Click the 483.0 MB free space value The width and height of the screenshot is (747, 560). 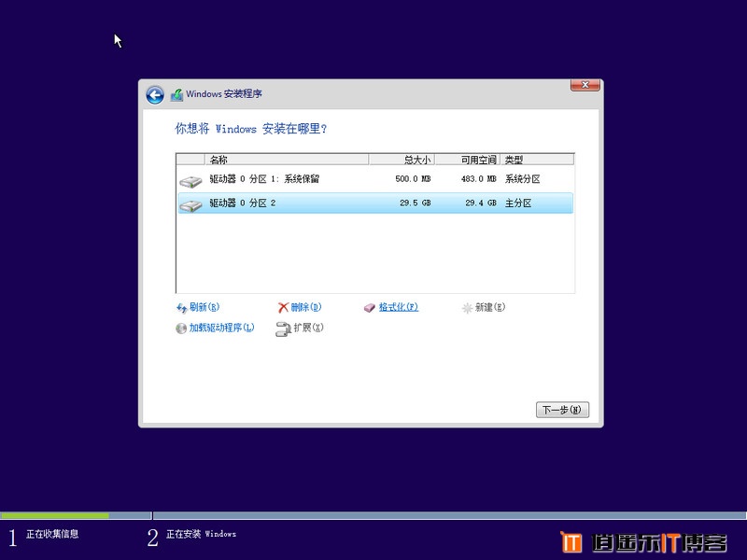tap(479, 179)
